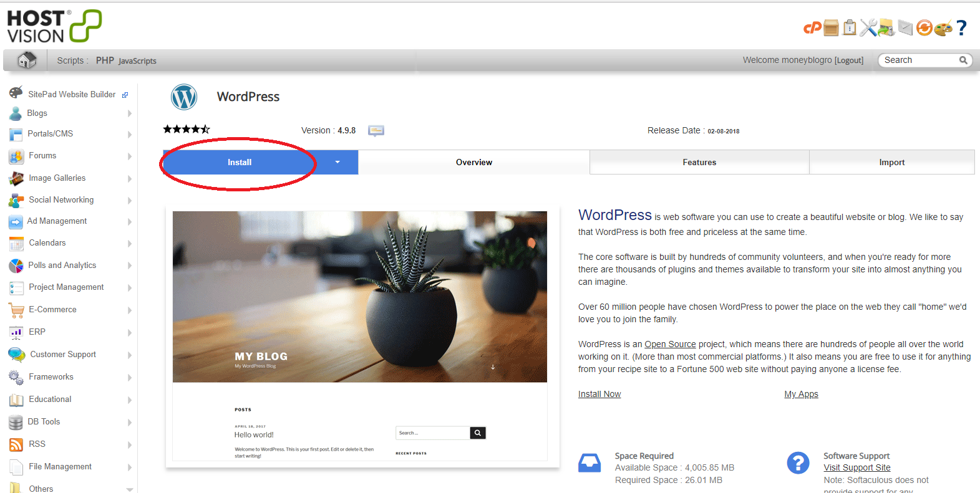Follow the Open Source link
Screen dimensions: 980x493
(670, 344)
